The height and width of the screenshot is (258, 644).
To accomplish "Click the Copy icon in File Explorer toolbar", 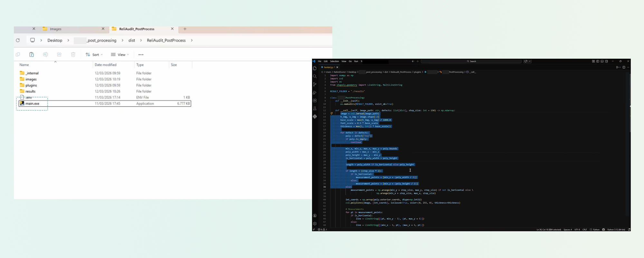I will [x=18, y=55].
